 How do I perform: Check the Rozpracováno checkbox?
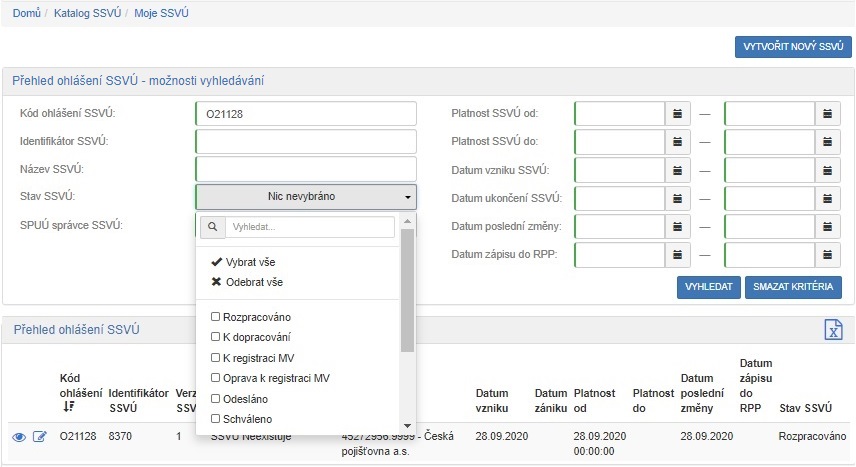point(215,317)
